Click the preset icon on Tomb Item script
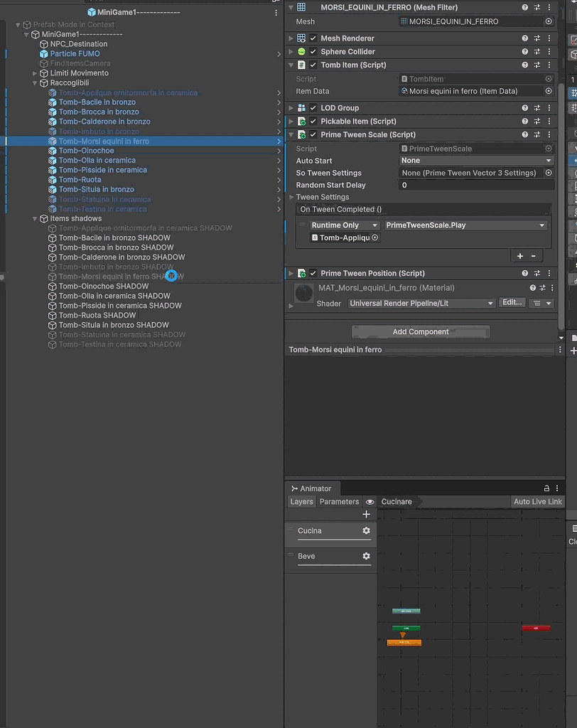This screenshot has width=577, height=728. [537, 65]
